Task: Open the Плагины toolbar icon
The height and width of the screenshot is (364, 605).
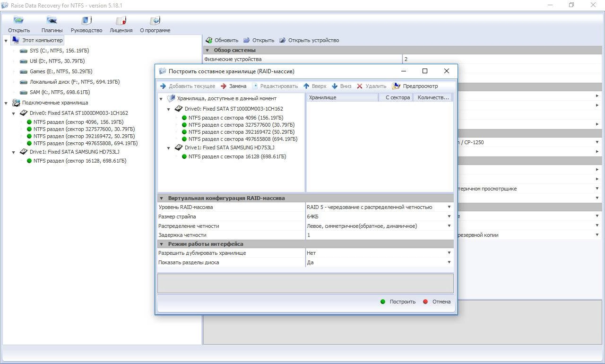Action: pos(52,21)
